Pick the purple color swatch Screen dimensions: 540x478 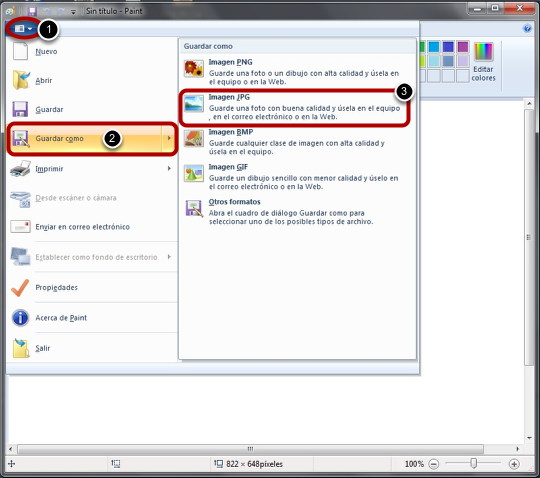pos(463,46)
